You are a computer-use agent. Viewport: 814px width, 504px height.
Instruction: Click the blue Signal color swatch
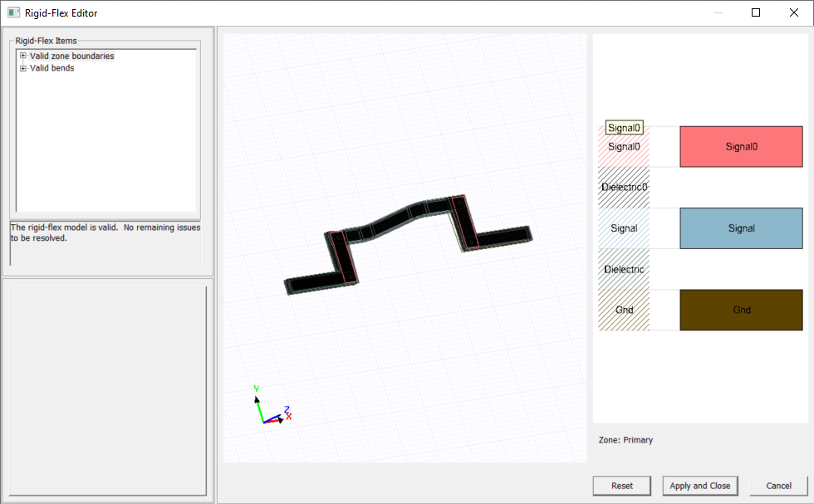click(x=741, y=228)
